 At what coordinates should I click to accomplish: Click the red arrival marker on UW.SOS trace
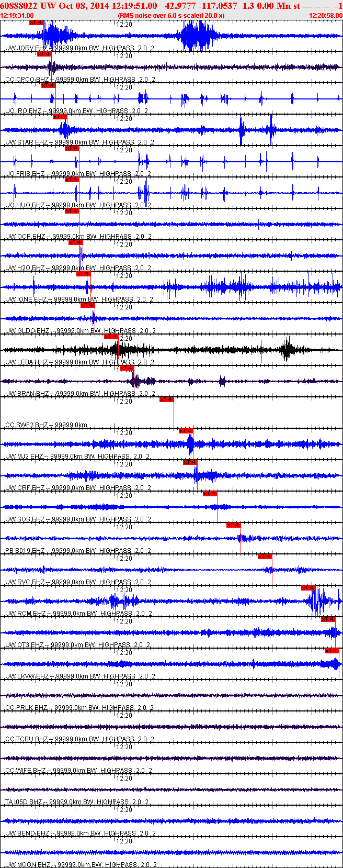point(210,494)
